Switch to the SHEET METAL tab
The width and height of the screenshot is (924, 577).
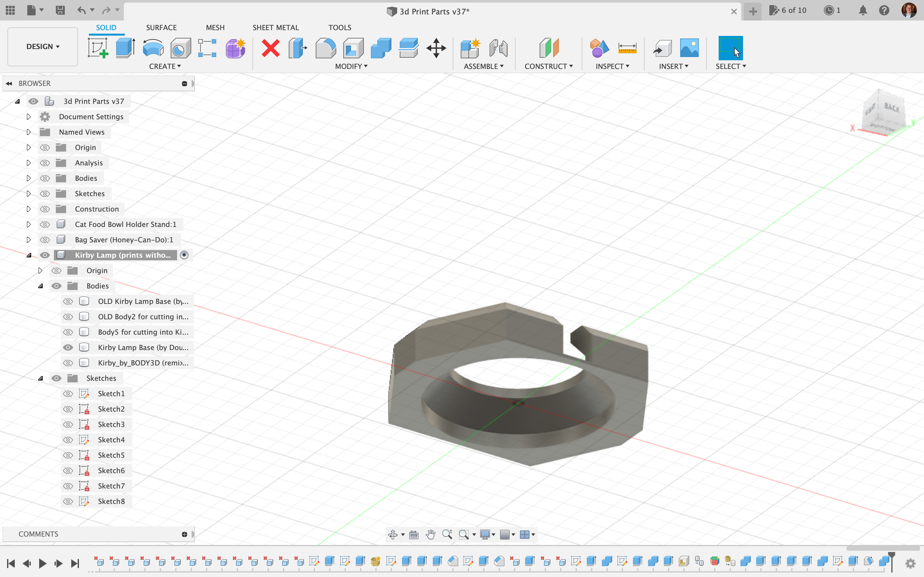275,28
